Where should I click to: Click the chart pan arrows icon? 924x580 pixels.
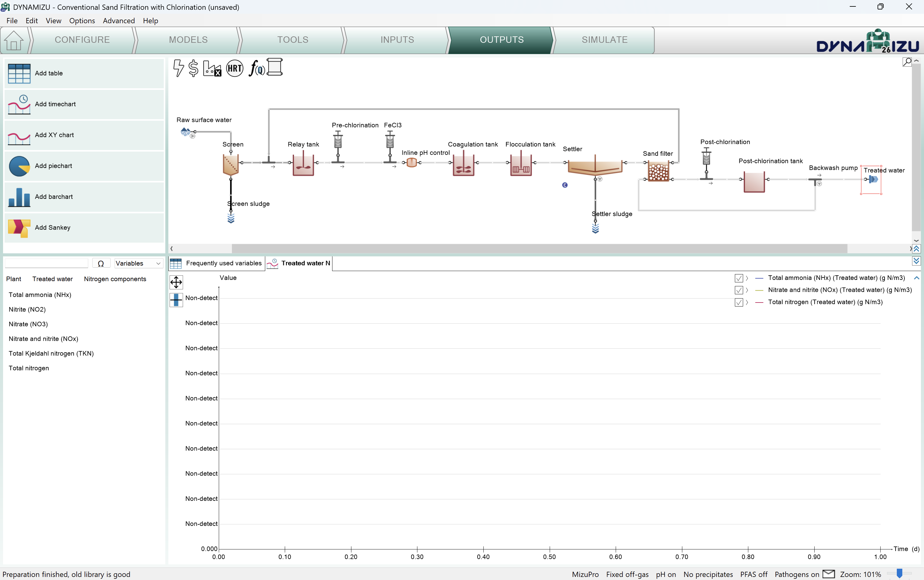click(176, 282)
